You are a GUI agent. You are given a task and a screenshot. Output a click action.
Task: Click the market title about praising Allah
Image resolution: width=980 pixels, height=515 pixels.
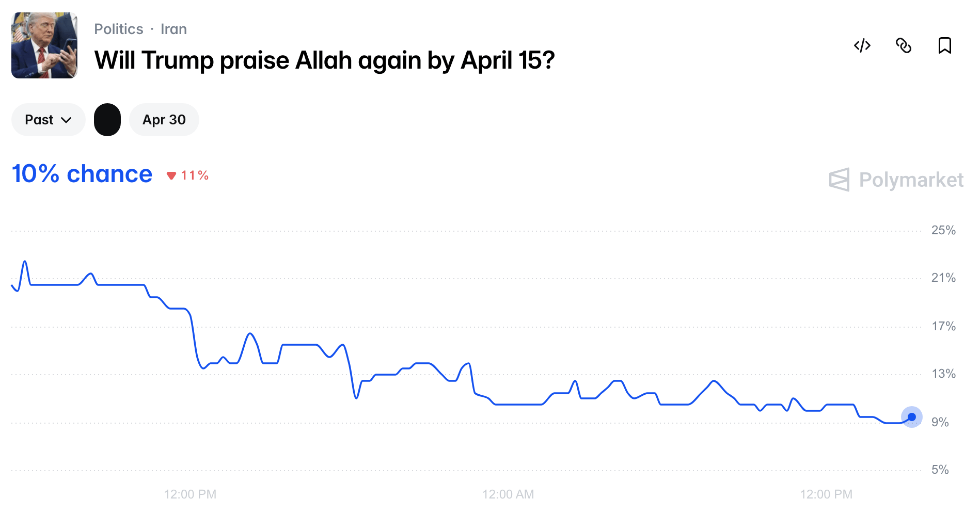[324, 60]
